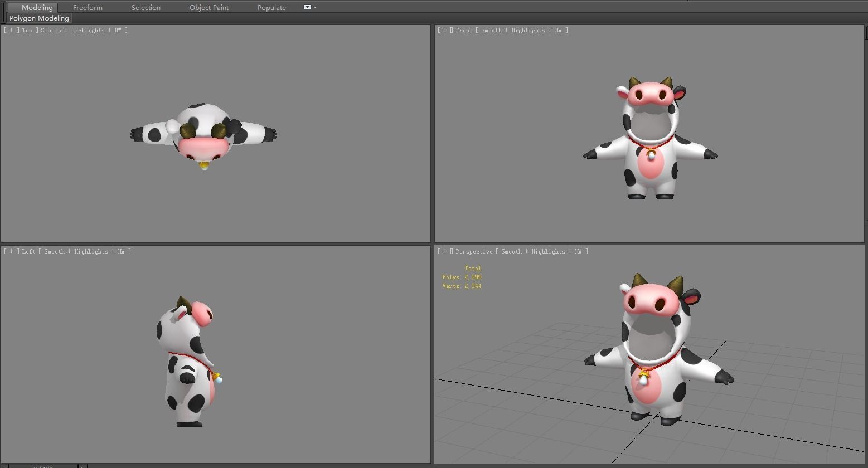Open the [+] menu of the Left viewport

click(x=11, y=251)
